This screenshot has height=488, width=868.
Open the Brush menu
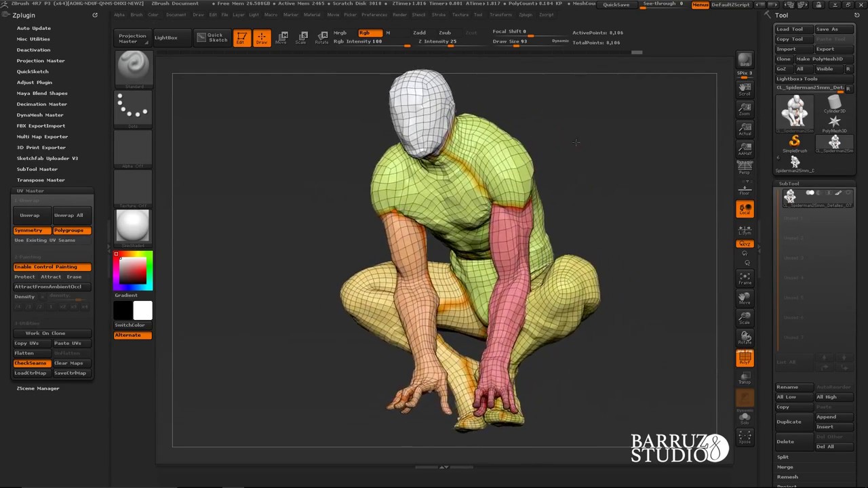136,14
